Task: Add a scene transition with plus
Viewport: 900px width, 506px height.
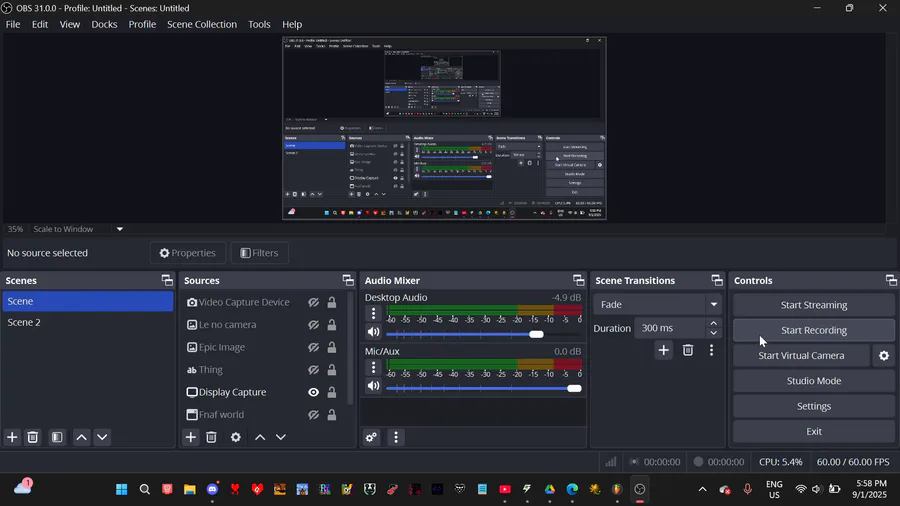Action: [x=664, y=350]
